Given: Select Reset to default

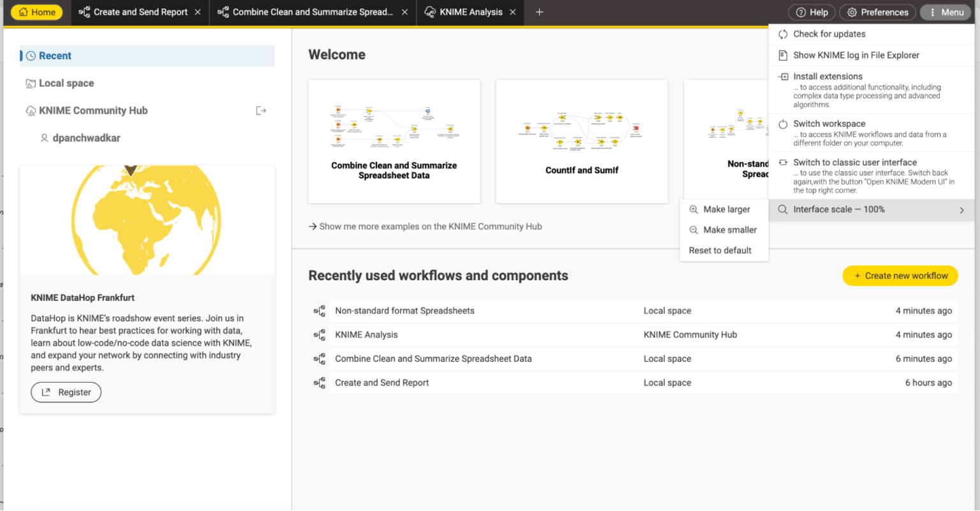Looking at the screenshot, I should tap(724, 251).
